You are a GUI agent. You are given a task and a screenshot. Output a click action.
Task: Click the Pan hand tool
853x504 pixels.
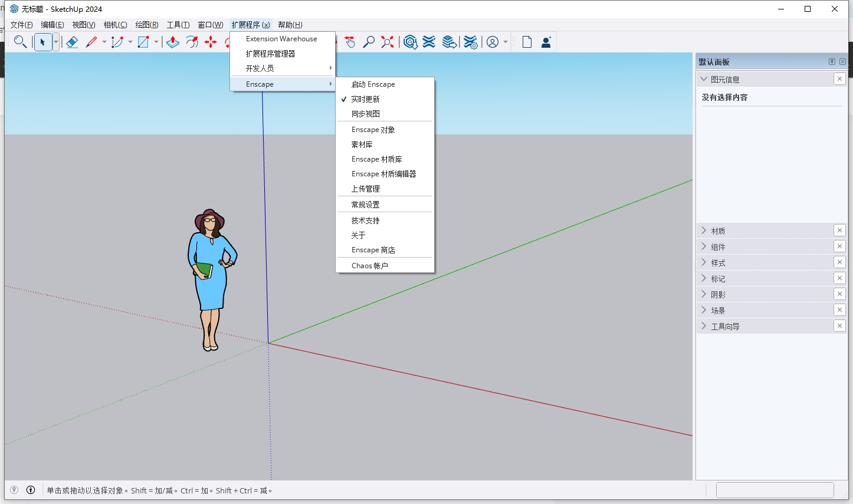[350, 42]
